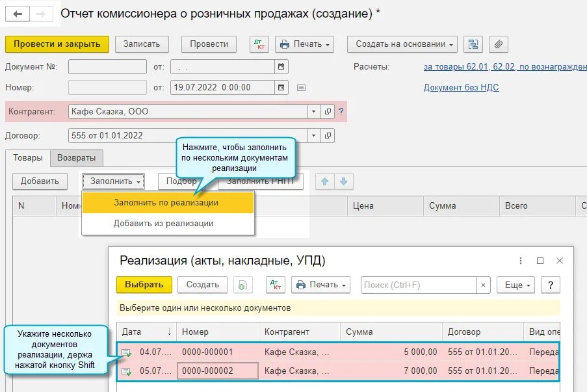Move row down with the down arrow
The height and width of the screenshot is (392, 587).
pos(344,181)
